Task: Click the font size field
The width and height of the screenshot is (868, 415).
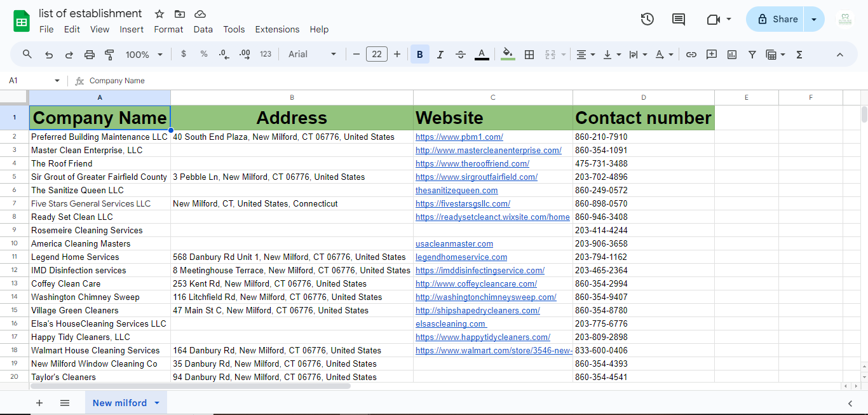Action: coord(377,55)
